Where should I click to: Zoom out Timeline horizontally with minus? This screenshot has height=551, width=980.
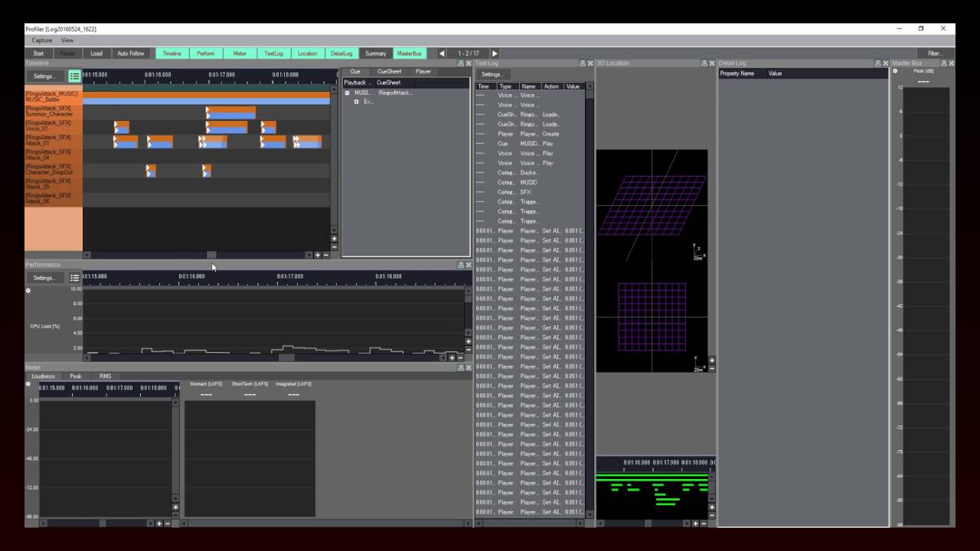click(325, 255)
